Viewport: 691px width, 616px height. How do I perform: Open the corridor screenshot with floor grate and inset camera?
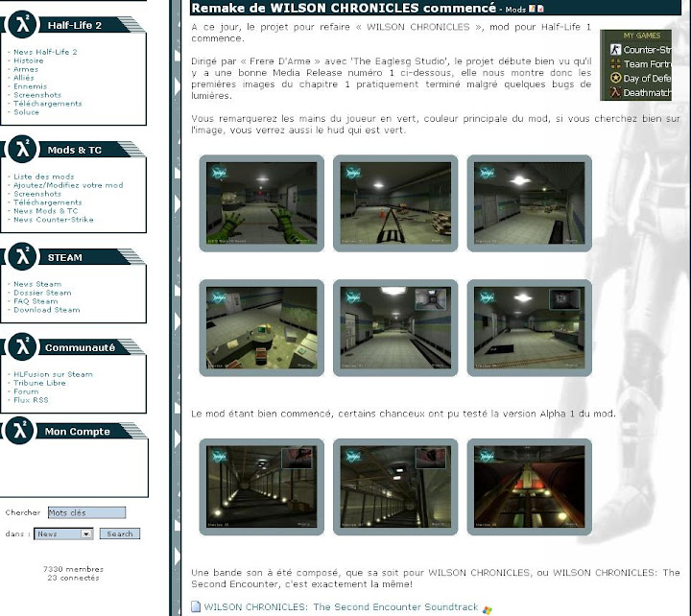[395, 328]
